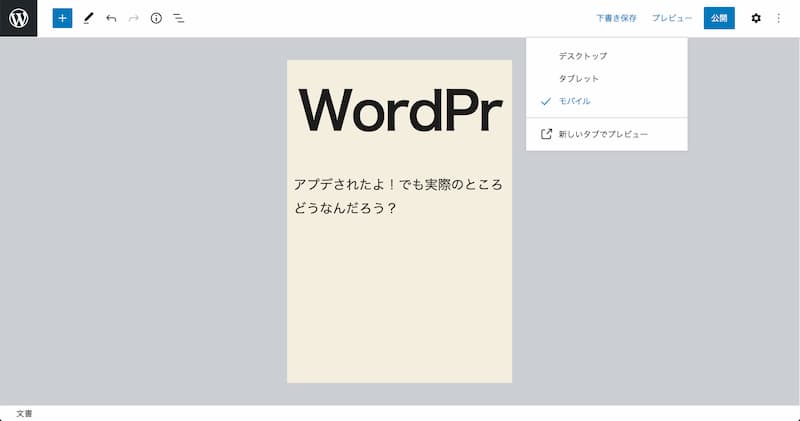Click the blue 公開 publish button
Viewport: 800px width, 421px height.
(719, 18)
